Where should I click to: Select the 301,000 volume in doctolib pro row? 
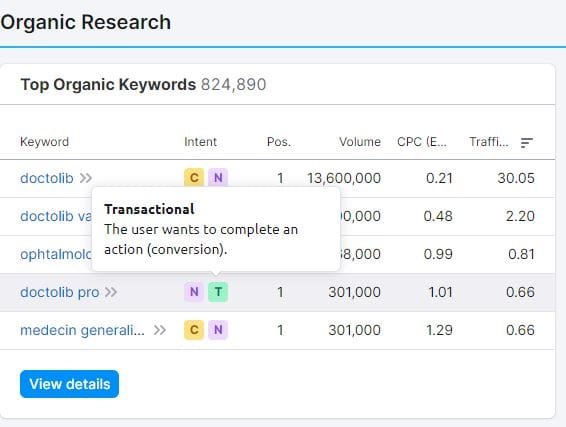coord(354,292)
